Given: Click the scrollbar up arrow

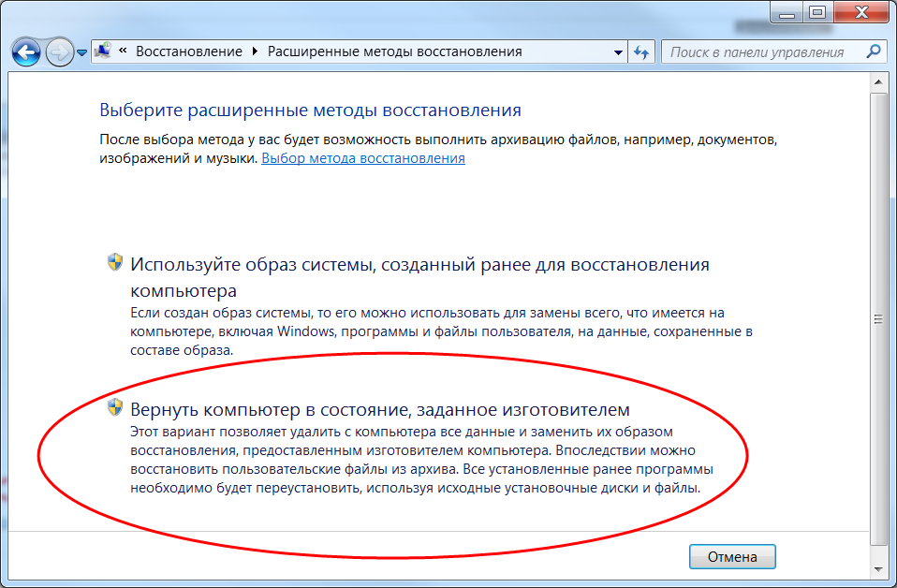Looking at the screenshot, I should [878, 82].
